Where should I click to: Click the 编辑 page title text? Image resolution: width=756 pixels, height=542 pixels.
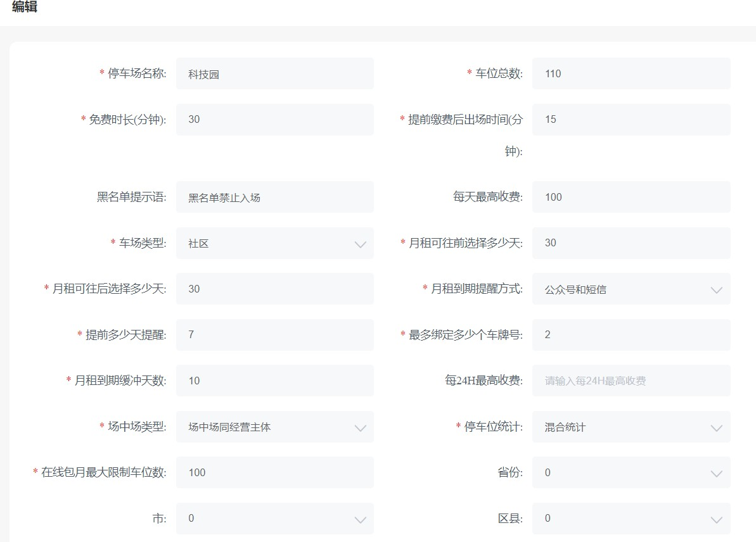click(25, 6)
